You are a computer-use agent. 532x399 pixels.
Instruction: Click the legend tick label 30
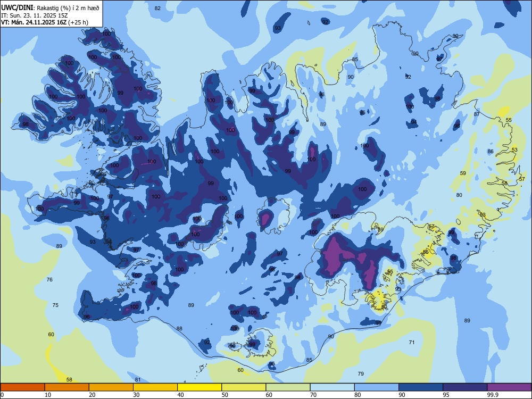click(136, 395)
